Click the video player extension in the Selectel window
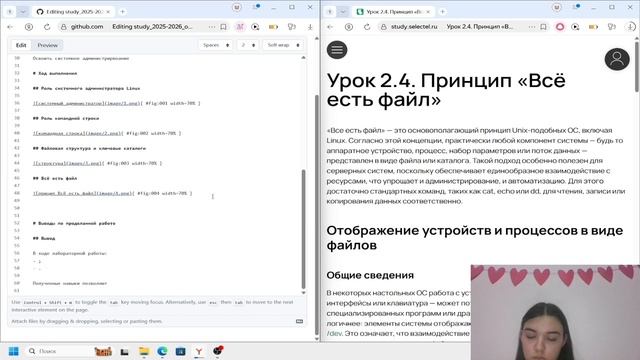640x360 pixels. tap(575, 27)
